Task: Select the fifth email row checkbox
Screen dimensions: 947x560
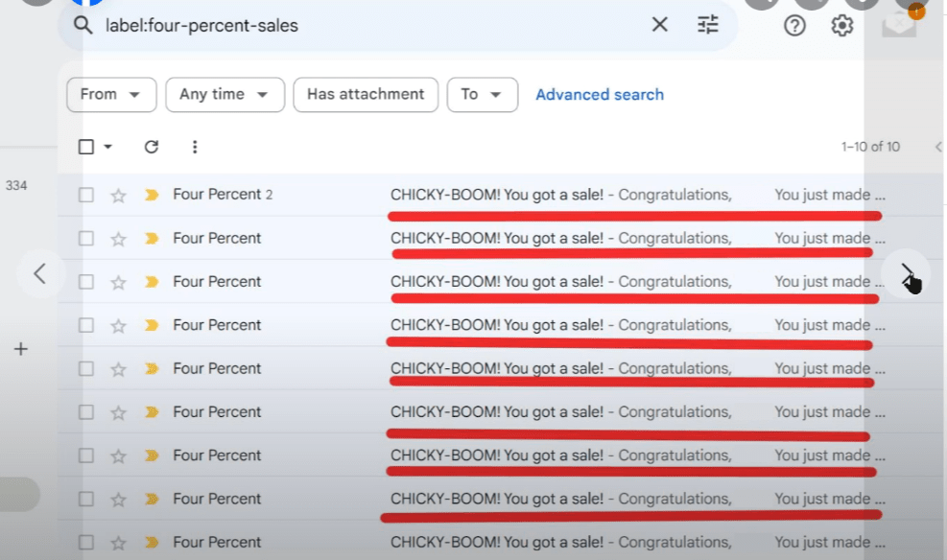Action: pos(85,369)
